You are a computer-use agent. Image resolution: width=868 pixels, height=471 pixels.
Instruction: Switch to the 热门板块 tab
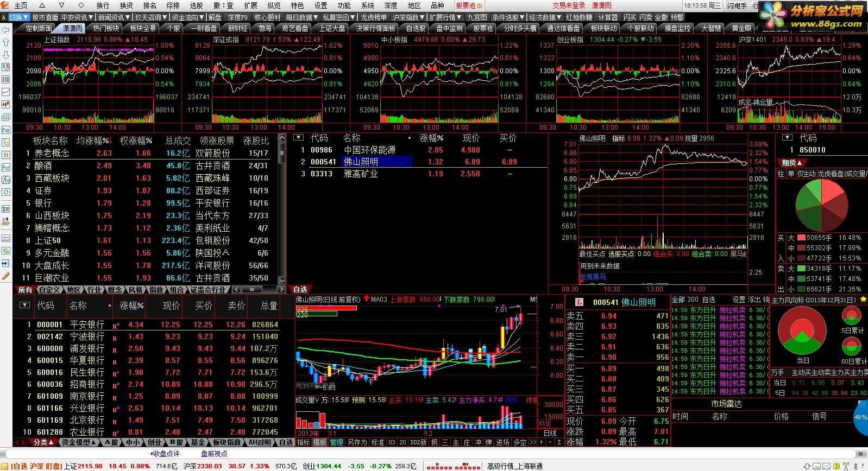point(106,28)
